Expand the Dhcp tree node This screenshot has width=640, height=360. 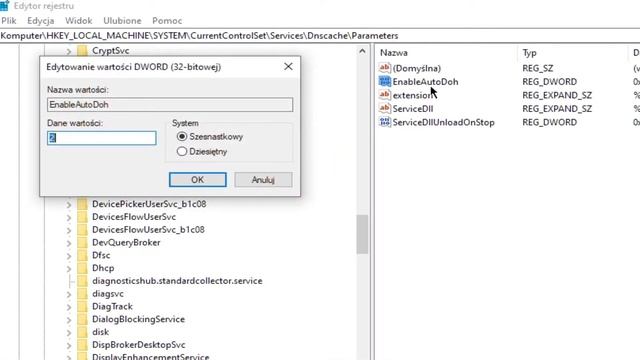point(69,268)
